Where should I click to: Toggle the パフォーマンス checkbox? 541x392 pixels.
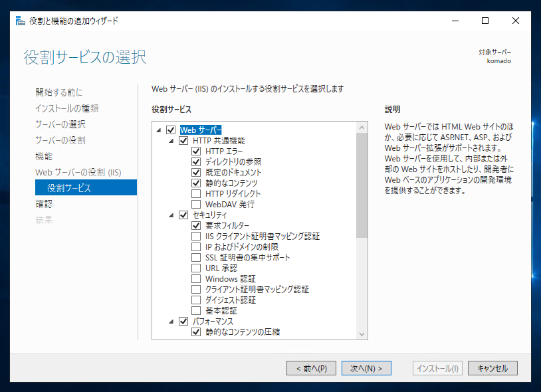(x=183, y=322)
